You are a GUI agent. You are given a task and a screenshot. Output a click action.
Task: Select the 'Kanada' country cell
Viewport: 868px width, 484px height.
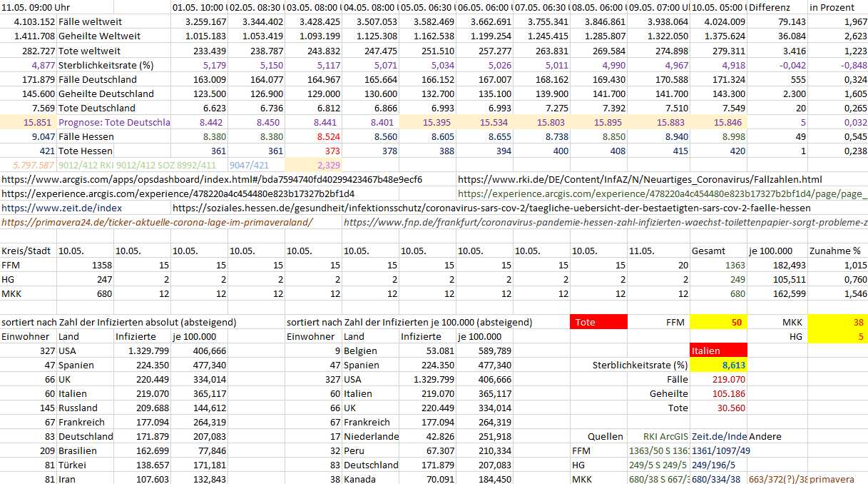click(x=360, y=479)
